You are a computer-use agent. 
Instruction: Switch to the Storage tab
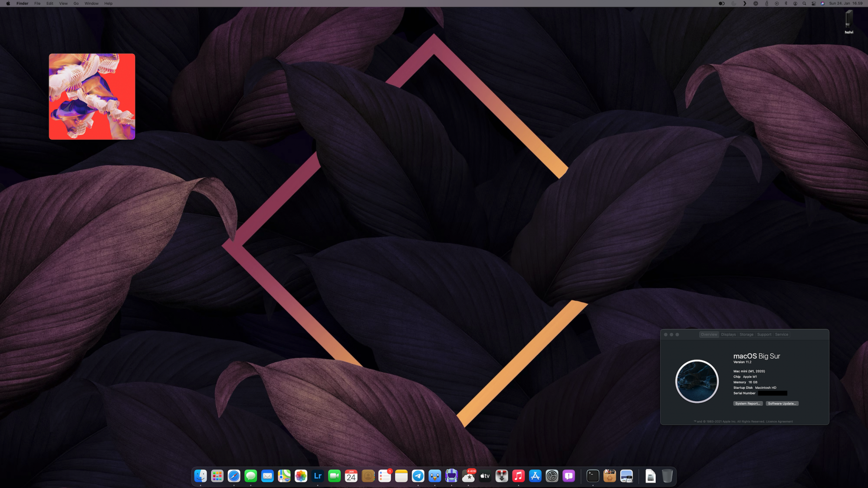746,334
